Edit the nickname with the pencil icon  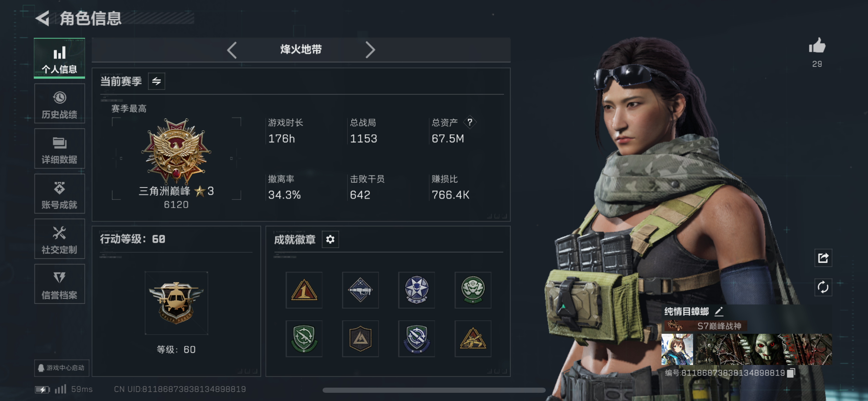coord(719,311)
